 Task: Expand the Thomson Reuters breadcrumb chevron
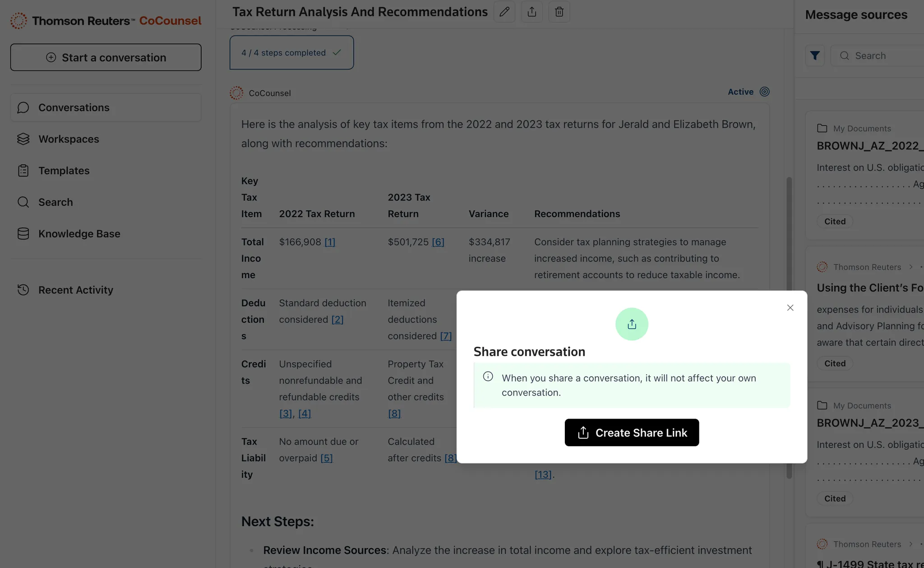[910, 267]
